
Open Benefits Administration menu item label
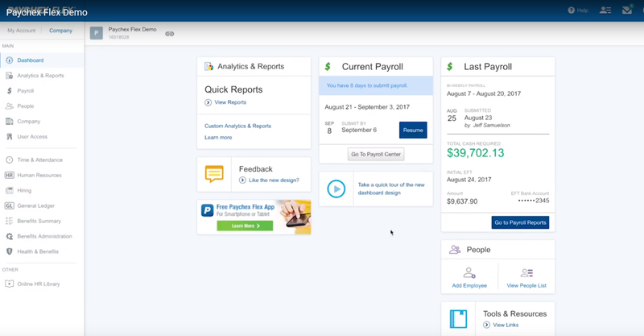[44, 236]
